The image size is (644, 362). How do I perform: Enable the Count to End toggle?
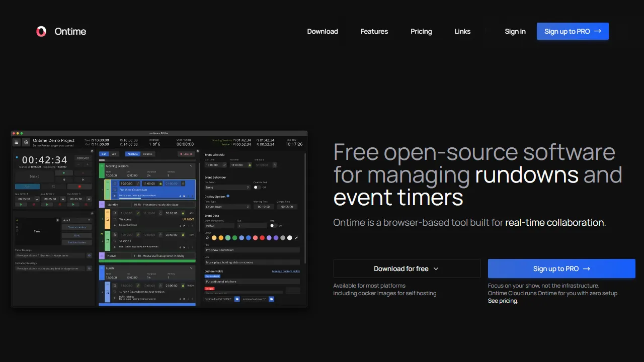pyautogui.click(x=258, y=188)
